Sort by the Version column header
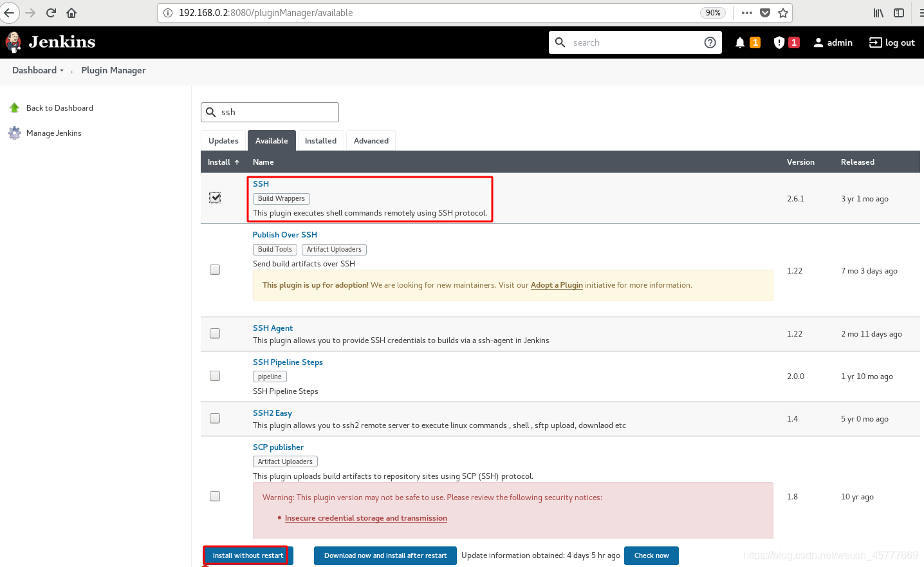The image size is (924, 567). (x=800, y=162)
